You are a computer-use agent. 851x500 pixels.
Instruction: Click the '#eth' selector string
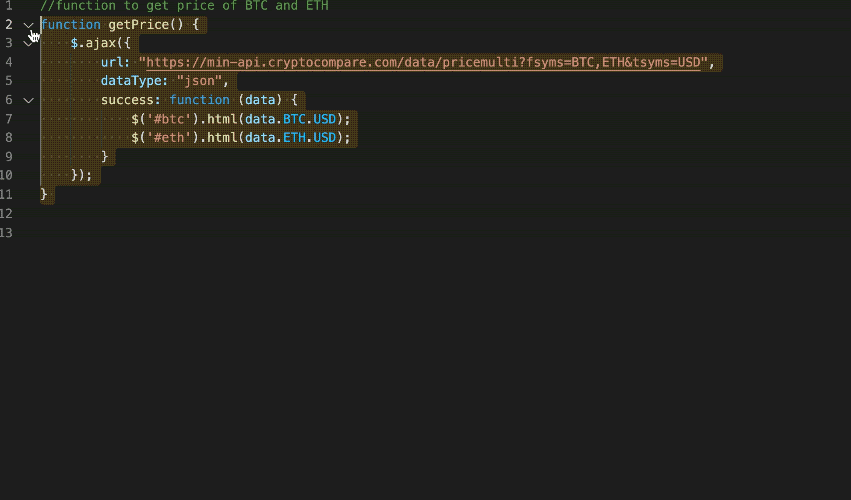coord(169,137)
